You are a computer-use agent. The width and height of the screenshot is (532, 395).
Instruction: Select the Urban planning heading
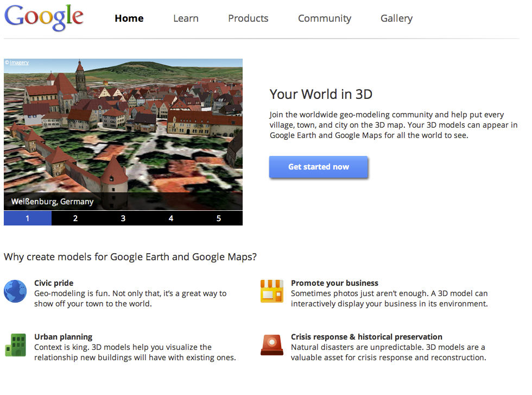[63, 337]
